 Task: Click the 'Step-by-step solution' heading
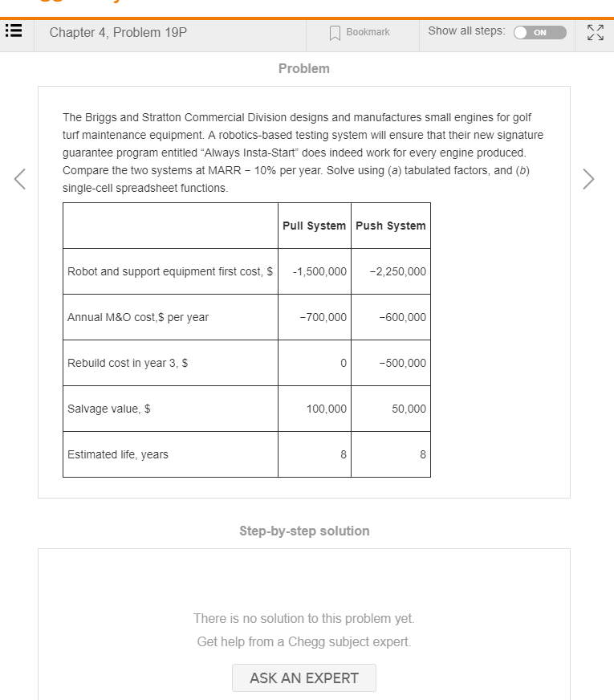pyautogui.click(x=303, y=531)
